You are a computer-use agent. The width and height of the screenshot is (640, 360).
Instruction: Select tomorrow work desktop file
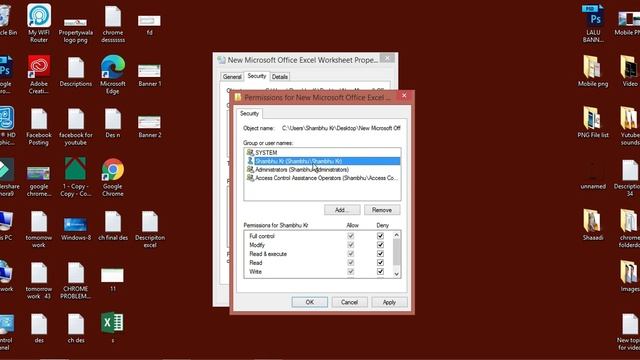tap(39, 229)
